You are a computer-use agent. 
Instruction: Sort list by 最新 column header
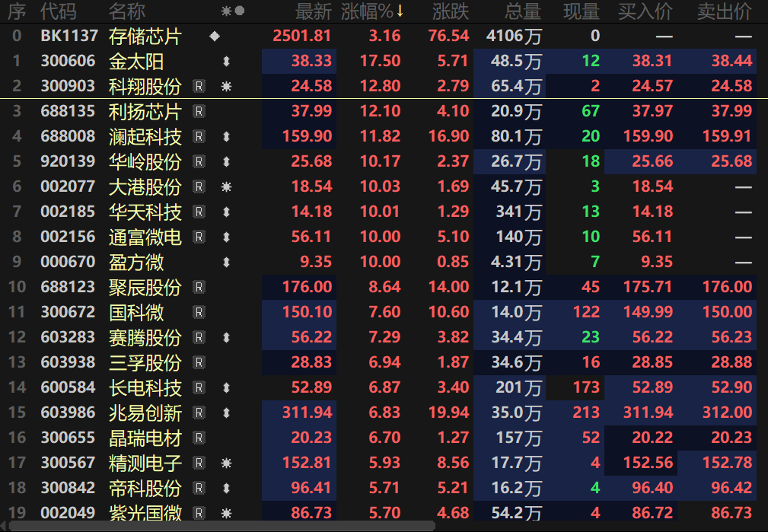coord(314,11)
